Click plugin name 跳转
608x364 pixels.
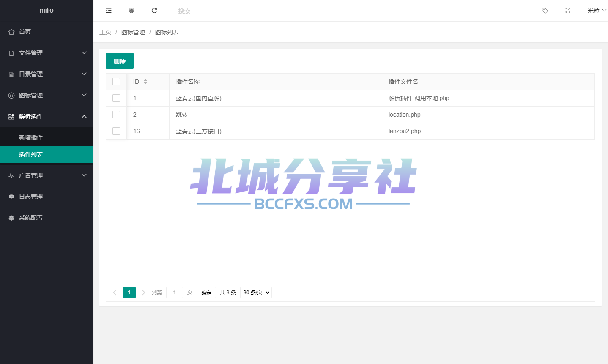(182, 115)
